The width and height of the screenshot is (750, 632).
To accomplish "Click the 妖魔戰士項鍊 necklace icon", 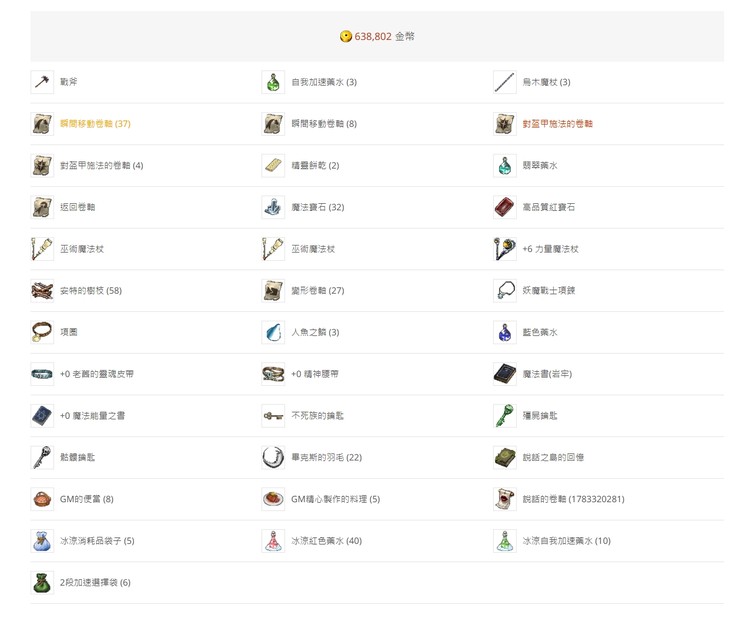I will coord(505,290).
